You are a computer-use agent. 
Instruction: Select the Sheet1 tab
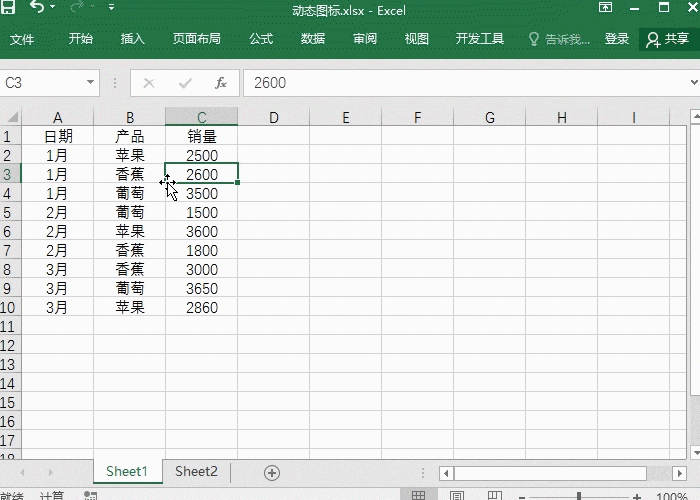point(127,471)
